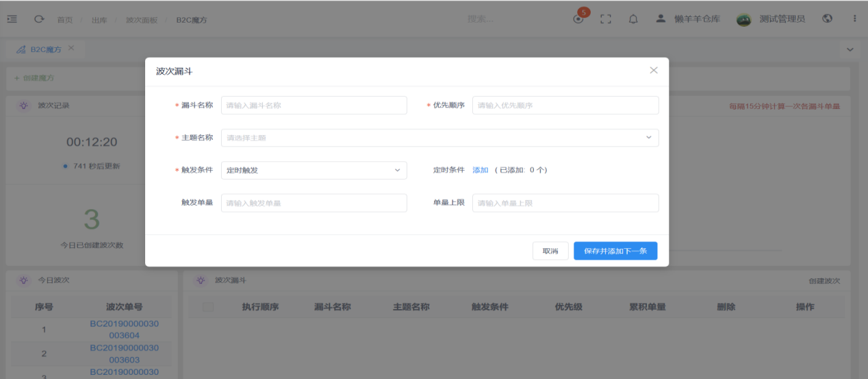The image size is (868, 379).
Task: Open the vertical three-dot more menu
Action: [854, 19]
